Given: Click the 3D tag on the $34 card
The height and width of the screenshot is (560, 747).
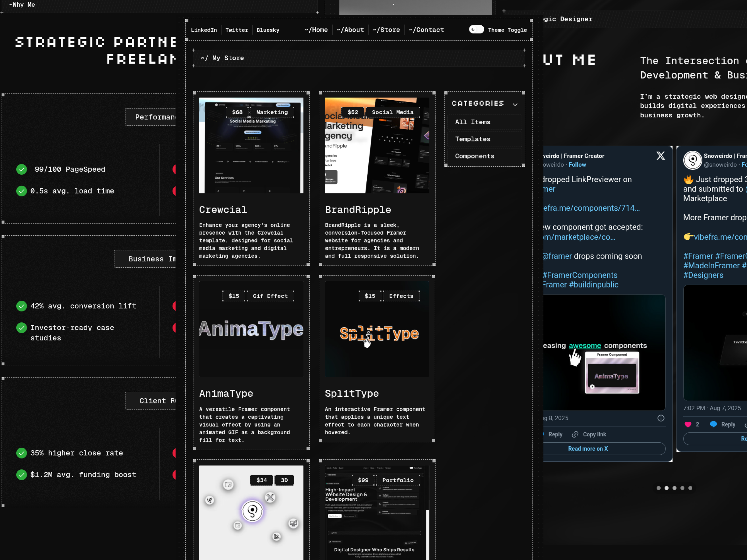Looking at the screenshot, I should point(284,480).
